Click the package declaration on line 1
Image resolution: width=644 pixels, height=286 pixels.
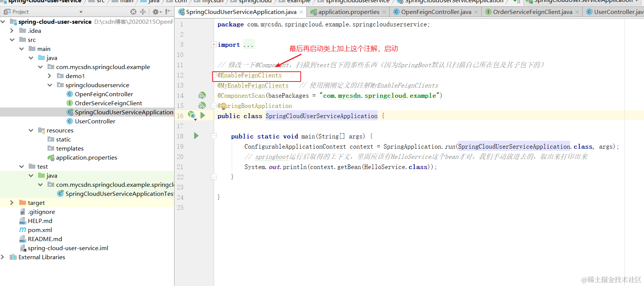tap(324, 24)
